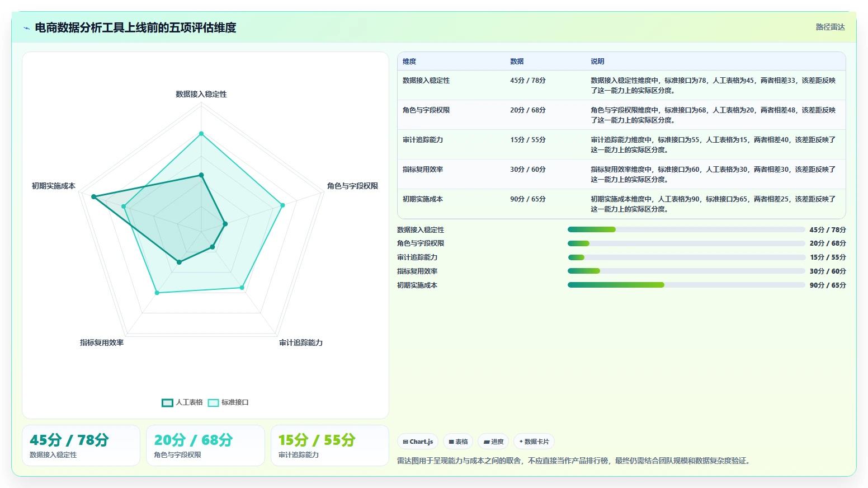The width and height of the screenshot is (868, 488).
Task: Click 标准接口 point on 角色与字段权限 axis
Action: (x=282, y=205)
